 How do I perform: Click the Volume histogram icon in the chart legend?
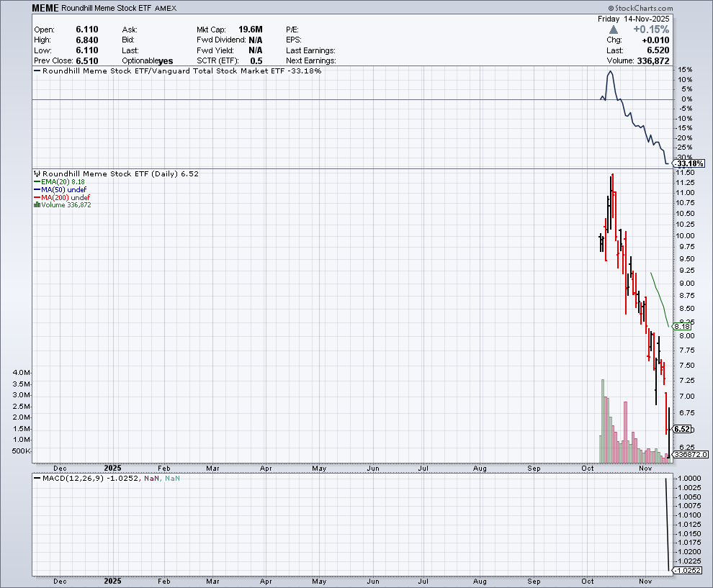tap(37, 205)
